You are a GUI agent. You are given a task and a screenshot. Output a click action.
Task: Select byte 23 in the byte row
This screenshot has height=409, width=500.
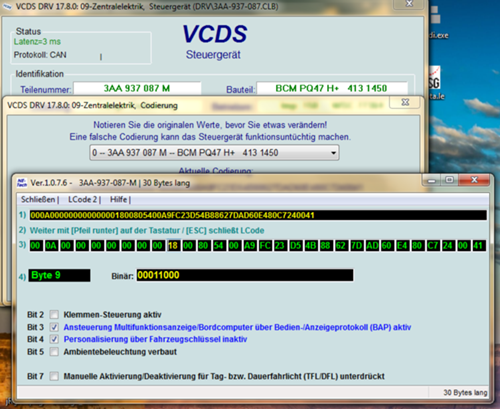pos(280,246)
